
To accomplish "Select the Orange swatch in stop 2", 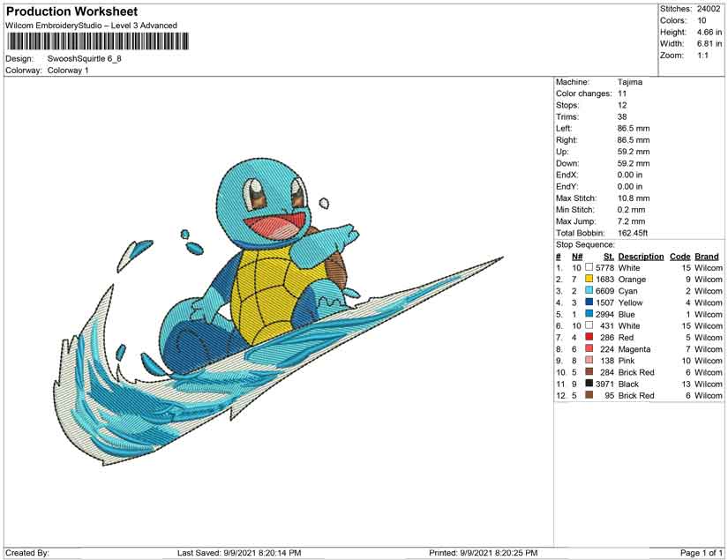I will (x=589, y=279).
